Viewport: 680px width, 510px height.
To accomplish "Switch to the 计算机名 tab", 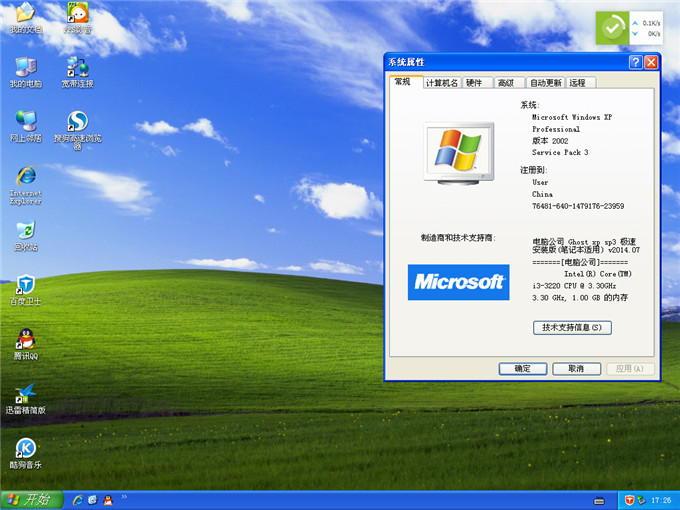I will pyautogui.click(x=441, y=83).
